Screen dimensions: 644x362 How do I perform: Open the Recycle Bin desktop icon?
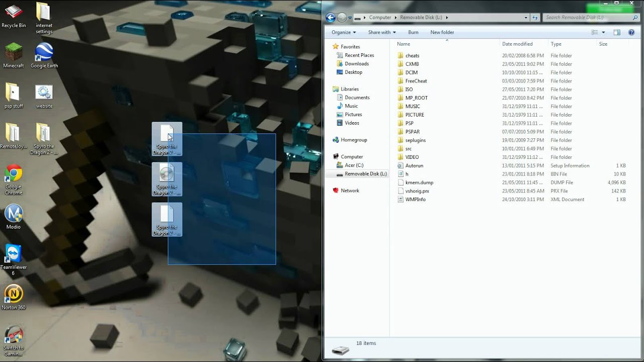(x=14, y=15)
